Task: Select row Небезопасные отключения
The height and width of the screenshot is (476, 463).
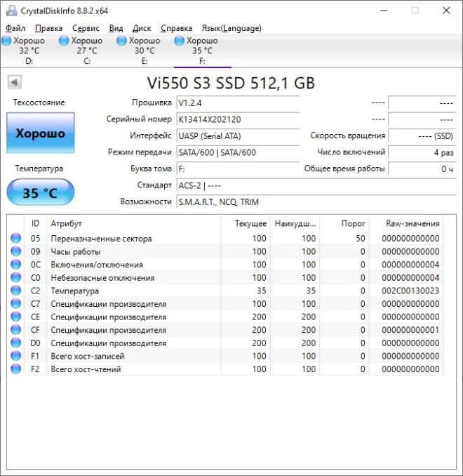Action: pyautogui.click(x=224, y=277)
